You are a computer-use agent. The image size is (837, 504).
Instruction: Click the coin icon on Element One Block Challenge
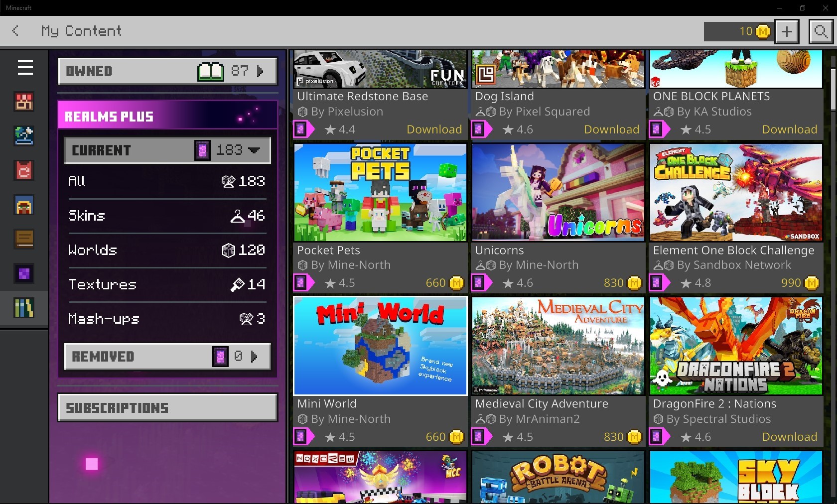[812, 283]
